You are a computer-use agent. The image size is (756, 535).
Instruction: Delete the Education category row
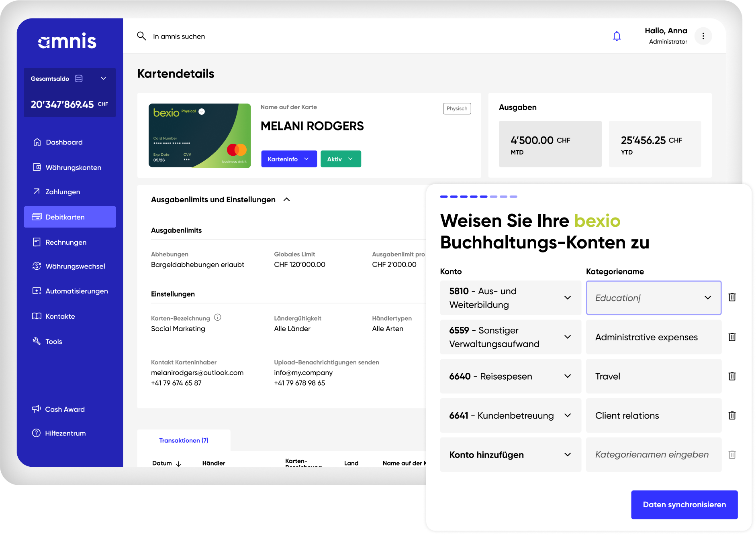[732, 297]
